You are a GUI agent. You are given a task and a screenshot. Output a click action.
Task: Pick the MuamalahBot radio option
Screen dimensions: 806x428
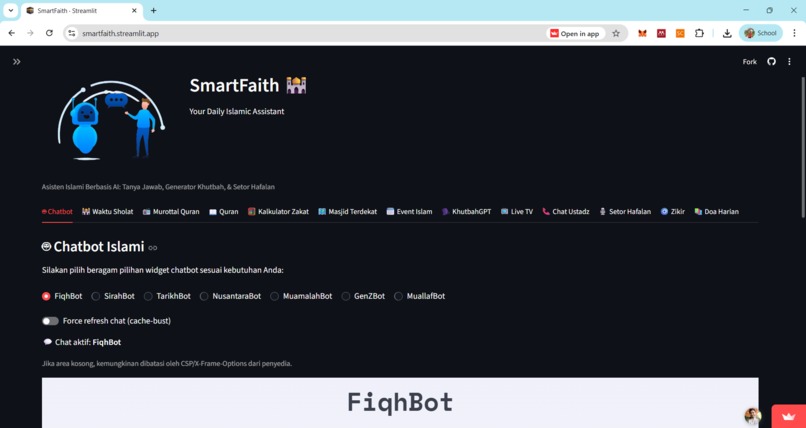(x=301, y=296)
